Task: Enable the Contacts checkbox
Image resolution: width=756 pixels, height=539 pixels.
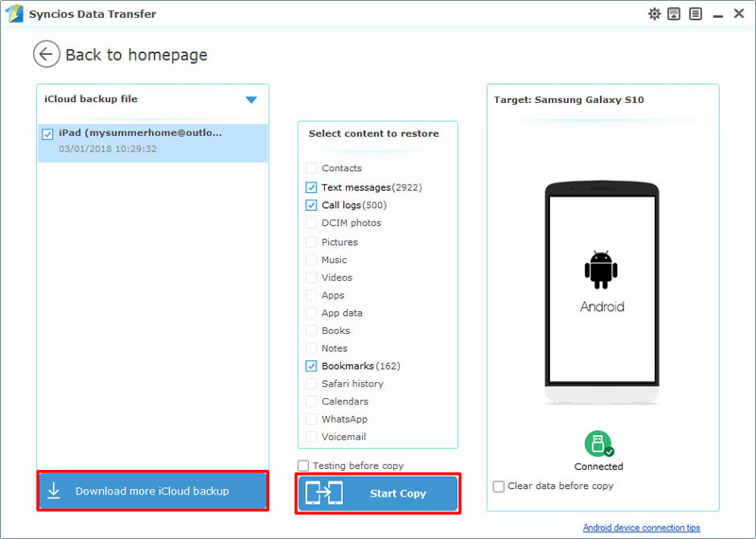Action: pyautogui.click(x=311, y=168)
